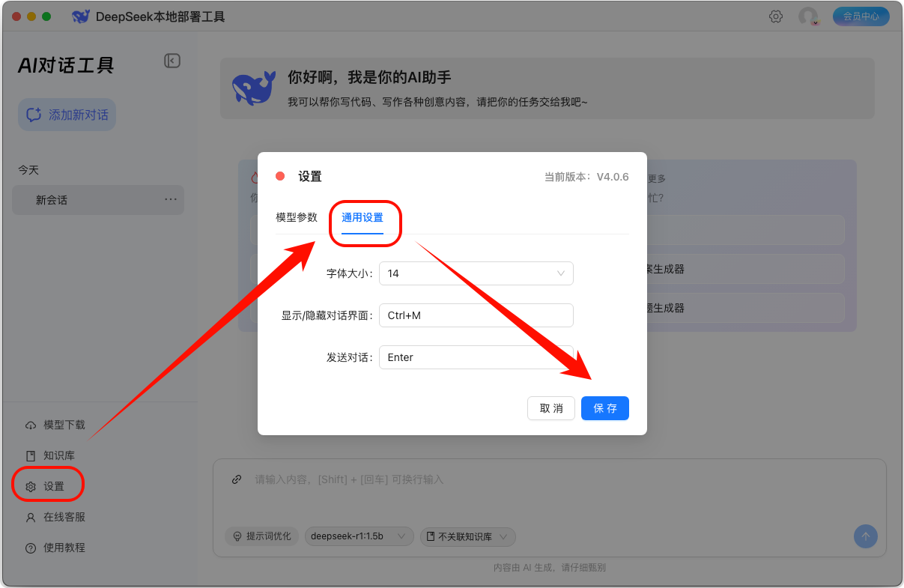This screenshot has height=588, width=904.
Task: Open the more options dots for 新会话
Action: 171,199
